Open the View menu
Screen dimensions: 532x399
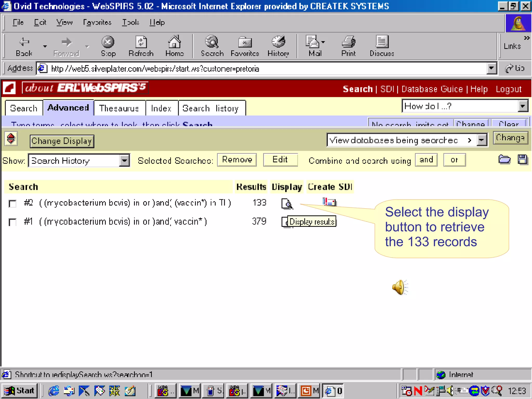(x=64, y=22)
